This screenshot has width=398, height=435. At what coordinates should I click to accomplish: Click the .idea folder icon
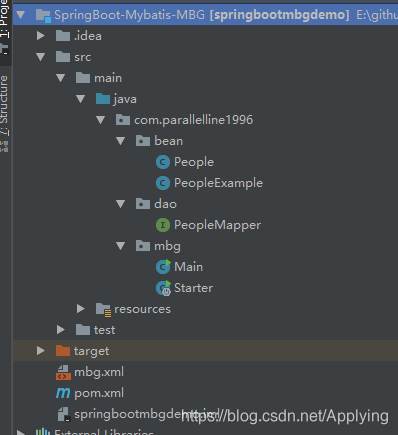(x=63, y=36)
